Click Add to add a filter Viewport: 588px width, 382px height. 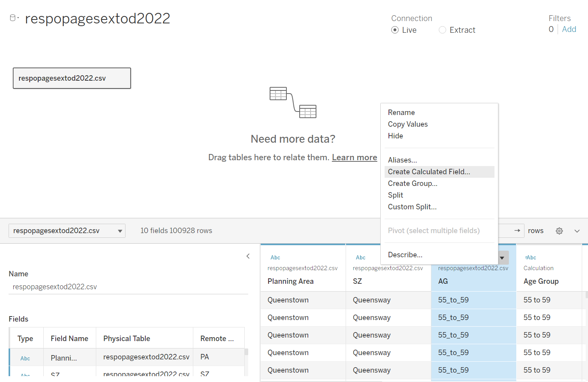tap(569, 29)
